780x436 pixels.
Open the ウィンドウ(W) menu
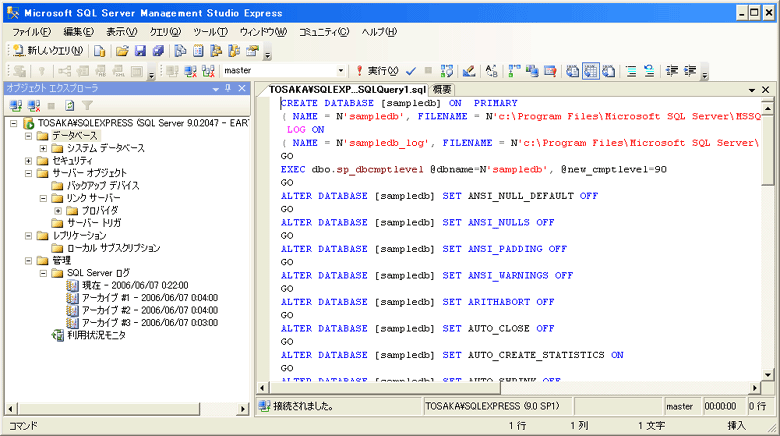[x=263, y=32]
